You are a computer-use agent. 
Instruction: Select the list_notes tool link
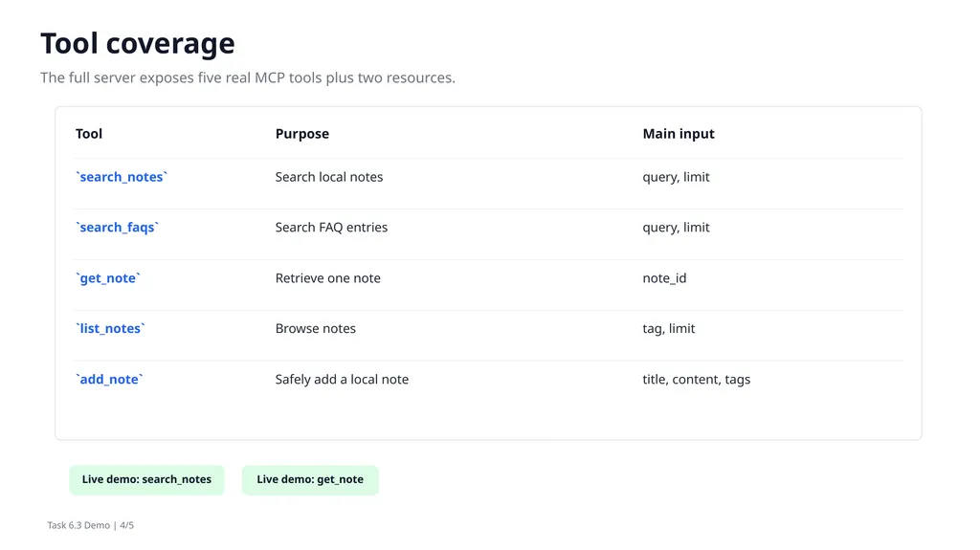pyautogui.click(x=110, y=329)
